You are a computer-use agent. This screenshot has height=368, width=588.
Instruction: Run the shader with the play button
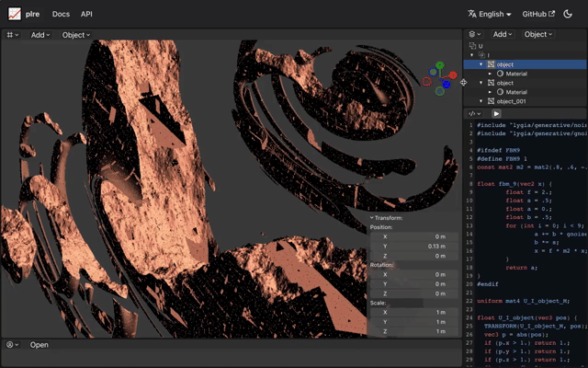[497, 113]
